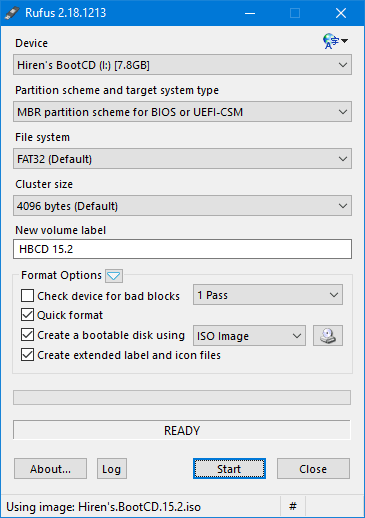Toggle Create extended label and icon files
The width and height of the screenshot is (365, 518).
(x=27, y=355)
